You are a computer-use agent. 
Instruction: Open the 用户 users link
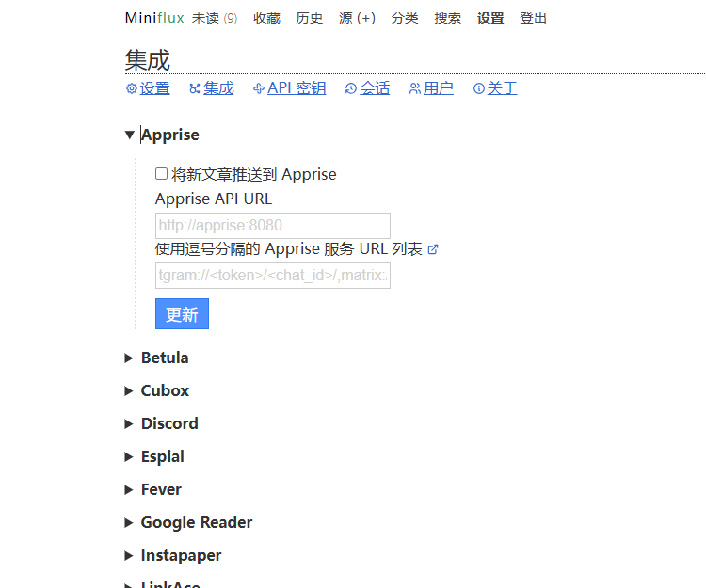click(x=439, y=88)
